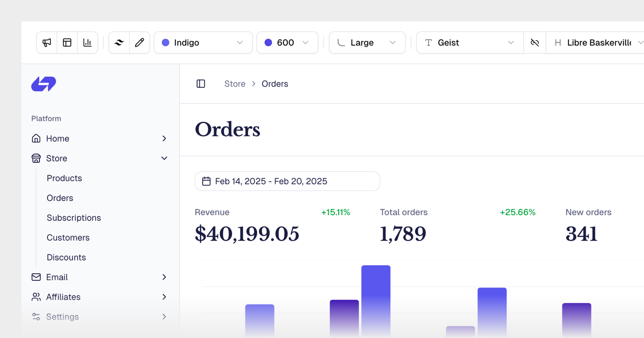This screenshot has height=338, width=644.
Task: Open the Geist font dropdown
Action: [x=470, y=43]
